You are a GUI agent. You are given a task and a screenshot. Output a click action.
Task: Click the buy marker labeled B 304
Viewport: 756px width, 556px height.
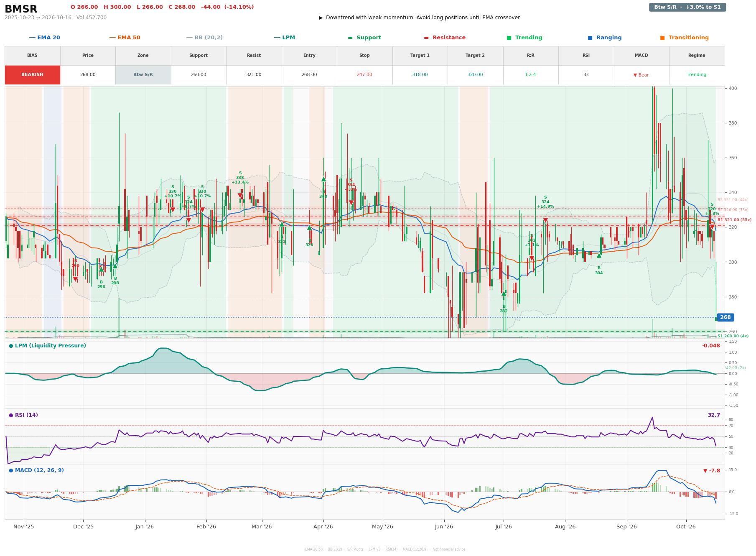(x=599, y=255)
